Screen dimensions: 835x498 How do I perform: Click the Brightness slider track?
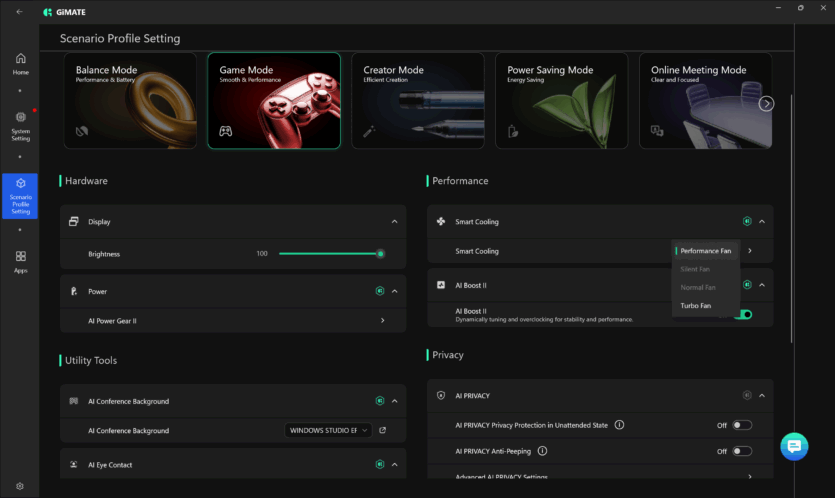click(328, 254)
